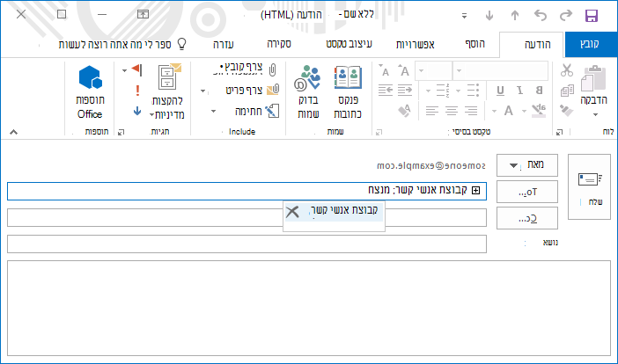Viewport: 618px width, 364px height.
Task: Click the Next Item down arrow
Action: [x=489, y=16]
